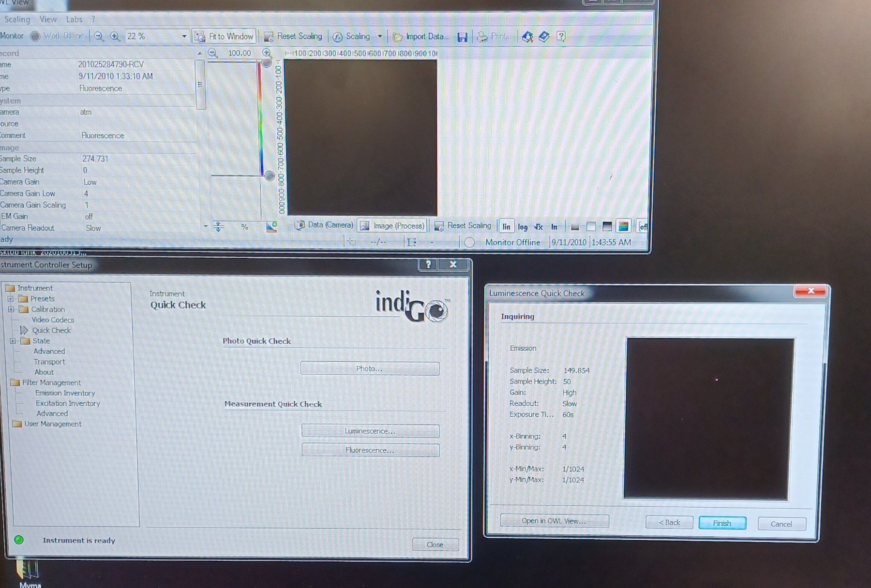
Task: Toggle the Work Offline monitor button
Action: 57,36
